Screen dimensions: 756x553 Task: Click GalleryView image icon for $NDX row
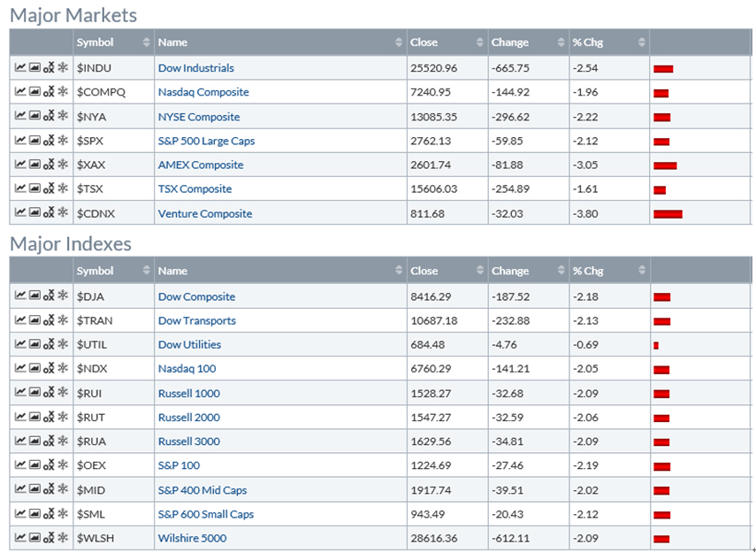pyautogui.click(x=34, y=369)
